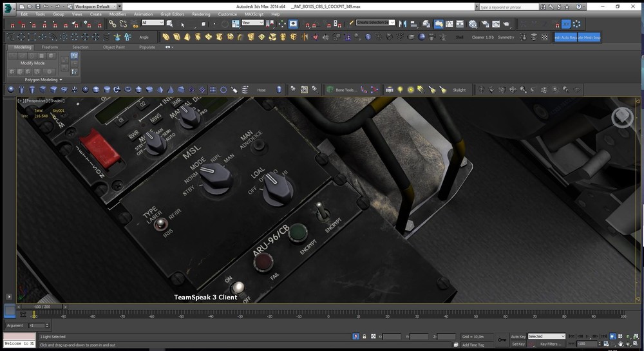Click the ViewCube navigation widget in viewport
Viewport: 644px width, 351px height.
623,117
